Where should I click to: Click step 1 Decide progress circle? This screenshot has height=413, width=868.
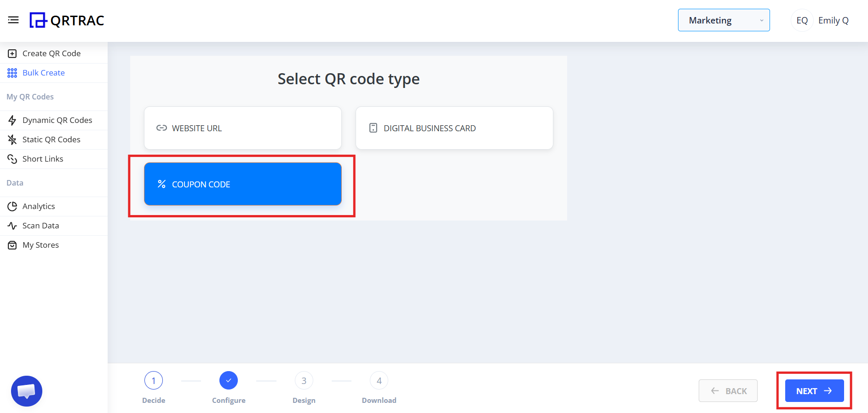click(x=153, y=380)
